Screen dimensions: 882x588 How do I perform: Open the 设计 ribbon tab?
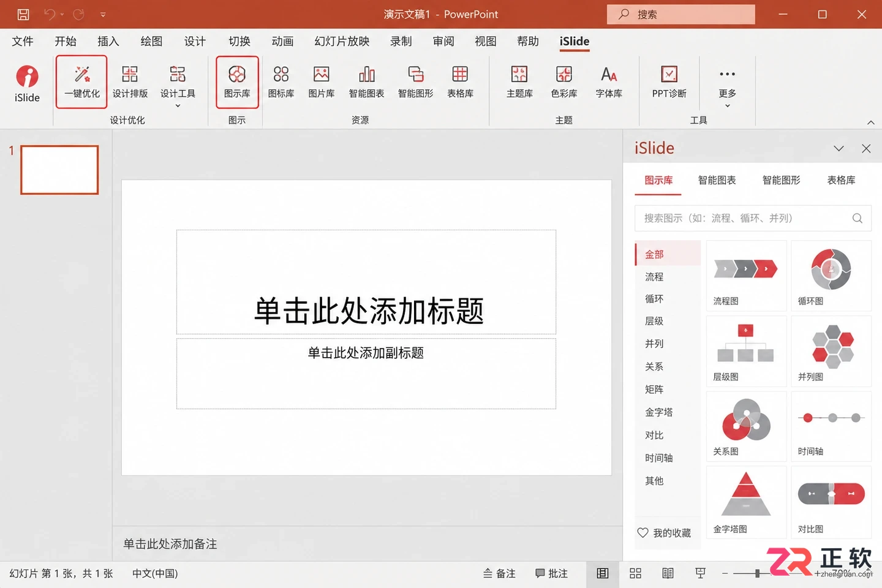(195, 41)
